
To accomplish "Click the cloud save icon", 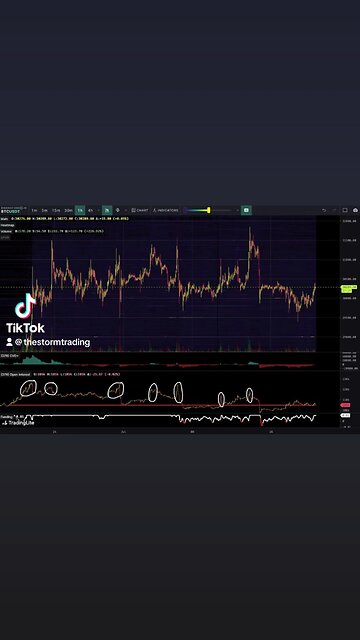I will pyautogui.click(x=355, y=210).
